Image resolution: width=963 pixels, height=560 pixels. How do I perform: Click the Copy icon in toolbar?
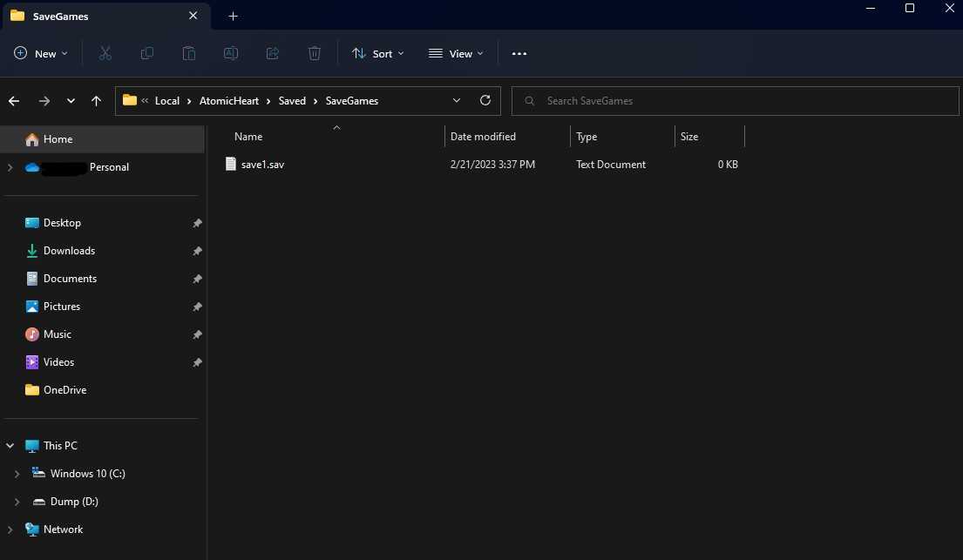146,53
